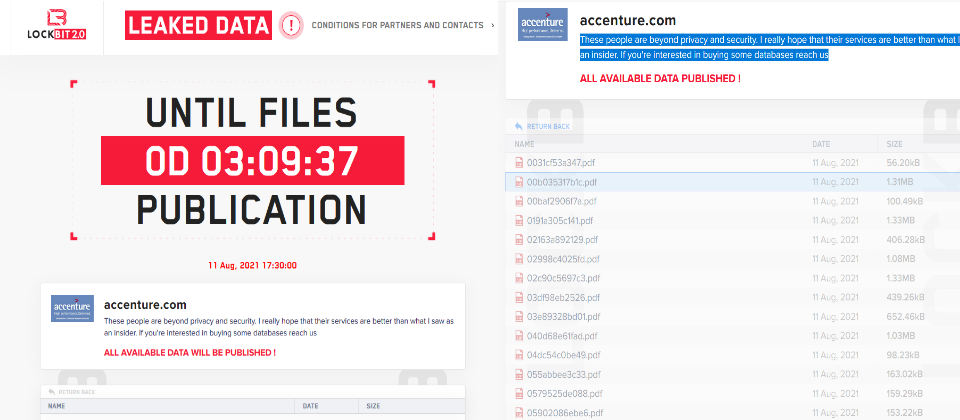Viewport: 960px width, 420px height.
Task: Click the LEAKED DATA banner button
Action: pos(198,25)
